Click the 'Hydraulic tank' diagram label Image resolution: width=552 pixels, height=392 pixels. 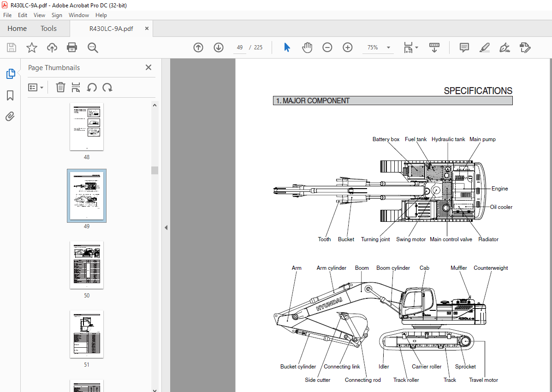448,139
